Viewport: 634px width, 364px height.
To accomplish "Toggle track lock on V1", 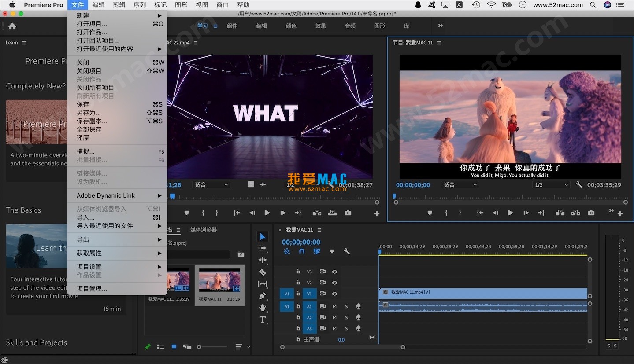I will [x=298, y=294].
